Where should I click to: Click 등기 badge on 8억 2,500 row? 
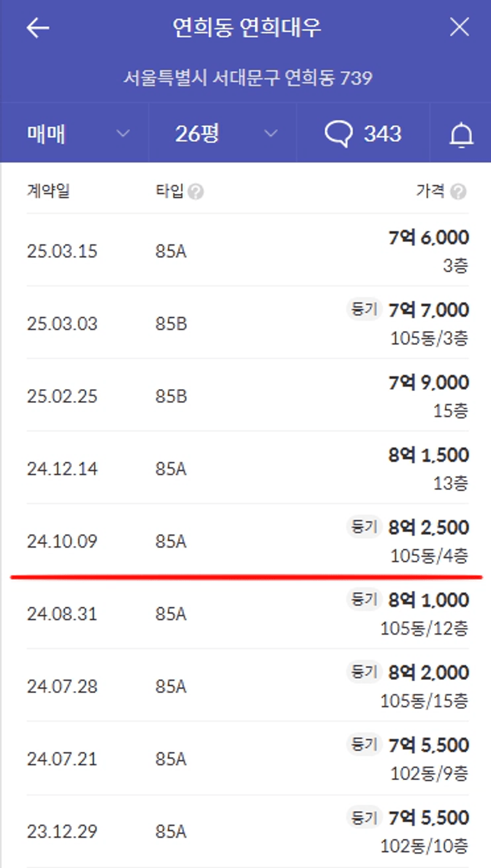pos(363,527)
